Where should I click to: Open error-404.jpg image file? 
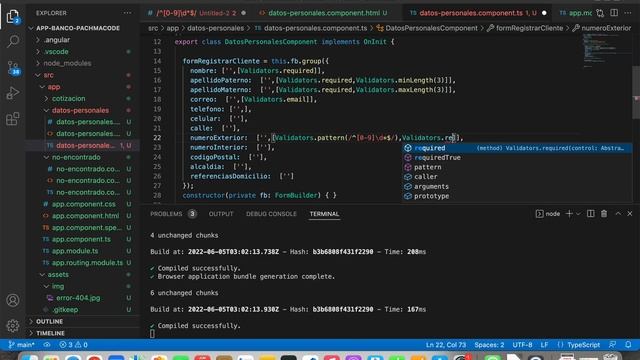coord(78,298)
